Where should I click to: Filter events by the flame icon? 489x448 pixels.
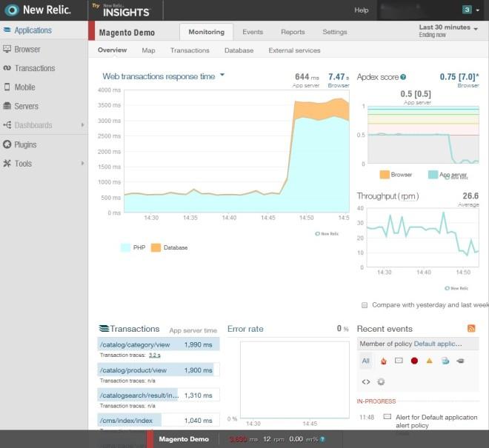[x=384, y=361]
